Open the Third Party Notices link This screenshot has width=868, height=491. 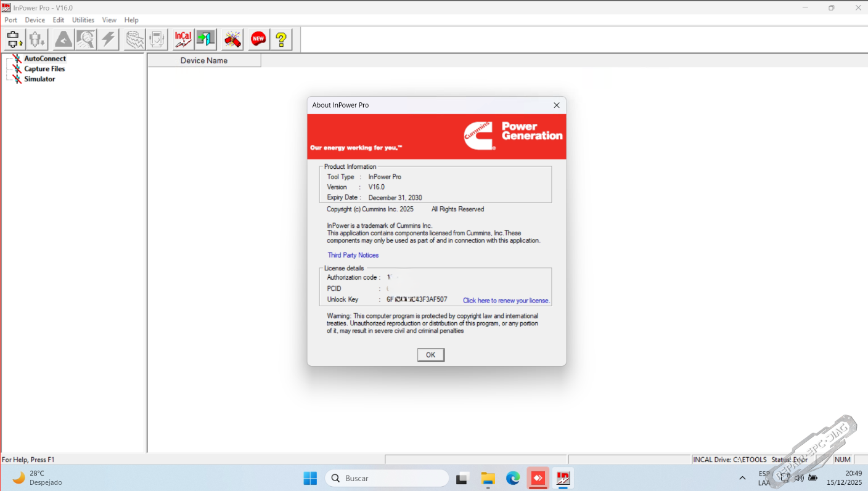(353, 255)
